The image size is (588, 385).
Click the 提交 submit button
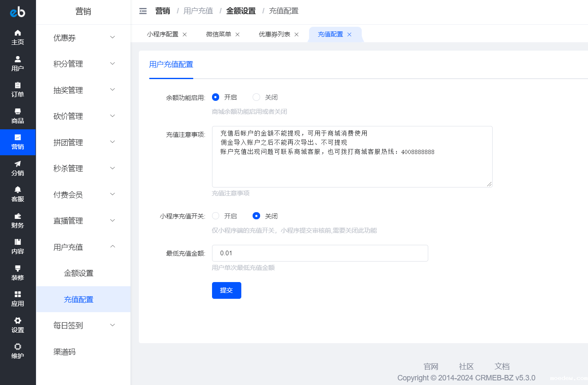[226, 290]
